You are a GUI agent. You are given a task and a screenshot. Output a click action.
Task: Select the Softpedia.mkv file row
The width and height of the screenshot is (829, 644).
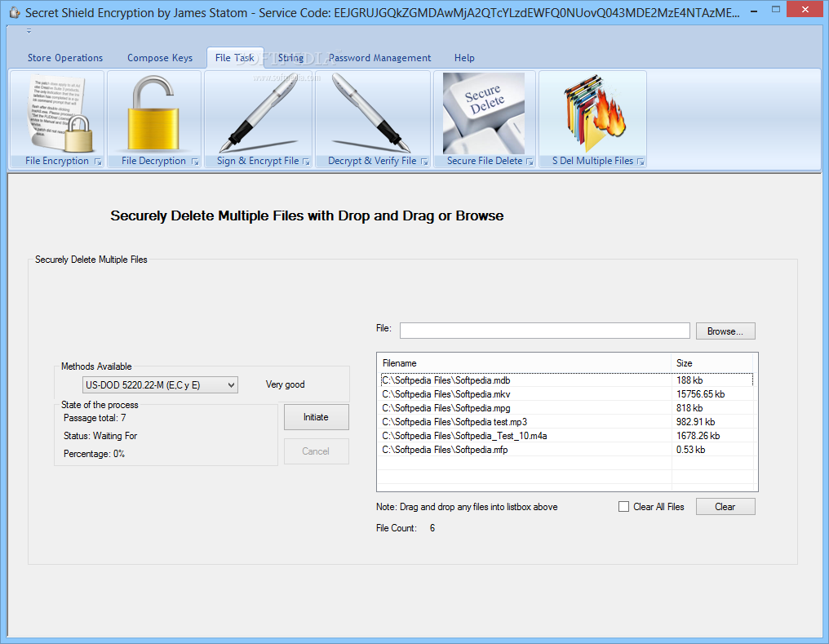(x=566, y=394)
